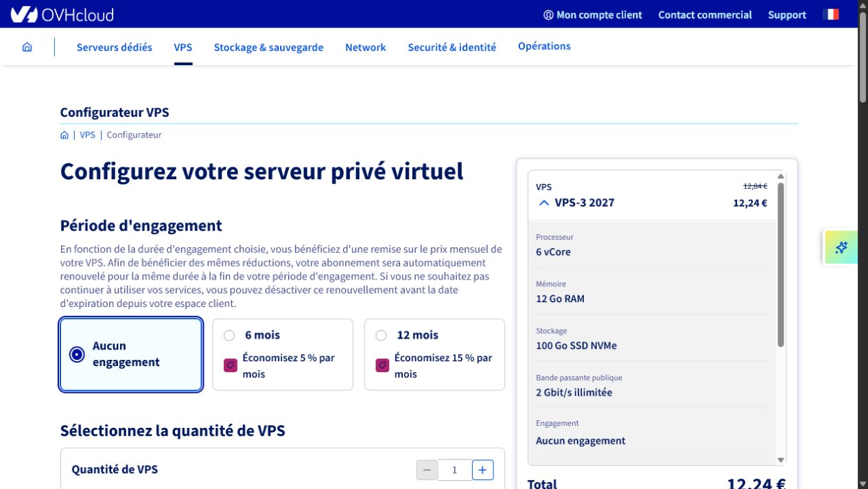Click the discount tag icon under 12 mois
The width and height of the screenshot is (868, 489).
click(x=382, y=365)
